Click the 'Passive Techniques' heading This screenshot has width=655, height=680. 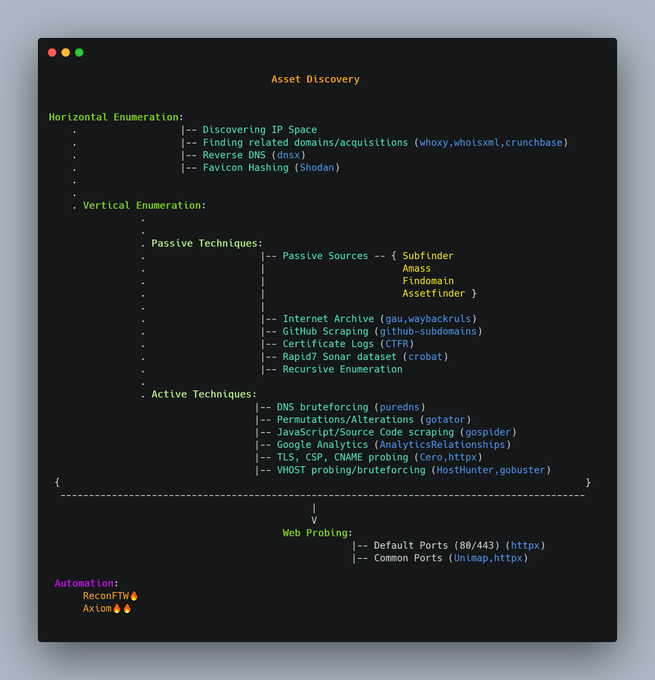[x=204, y=243]
